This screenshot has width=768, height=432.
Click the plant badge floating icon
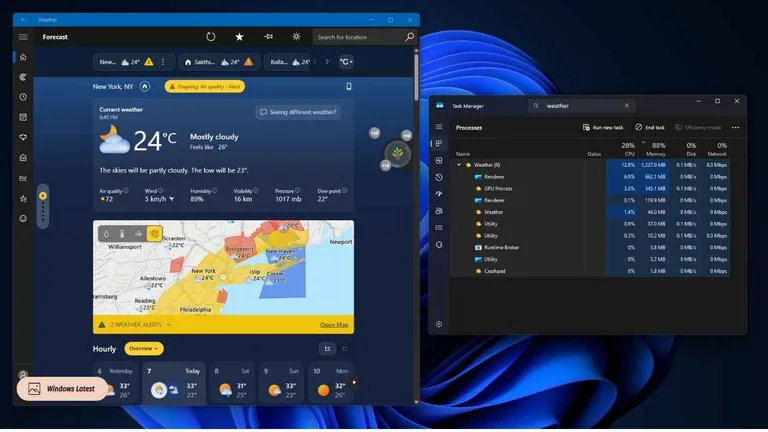[x=397, y=154]
